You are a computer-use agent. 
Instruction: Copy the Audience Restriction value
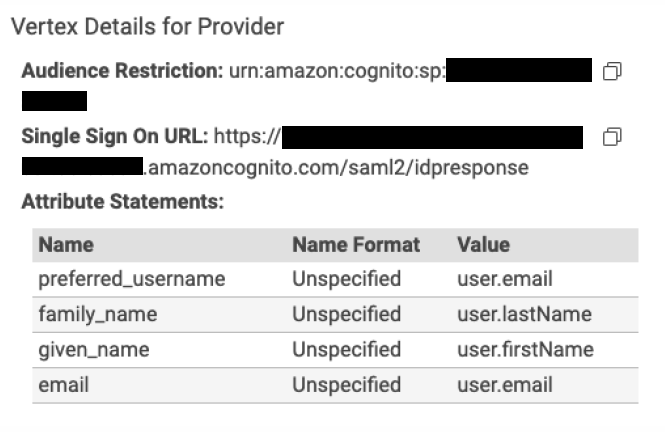pos(612,71)
